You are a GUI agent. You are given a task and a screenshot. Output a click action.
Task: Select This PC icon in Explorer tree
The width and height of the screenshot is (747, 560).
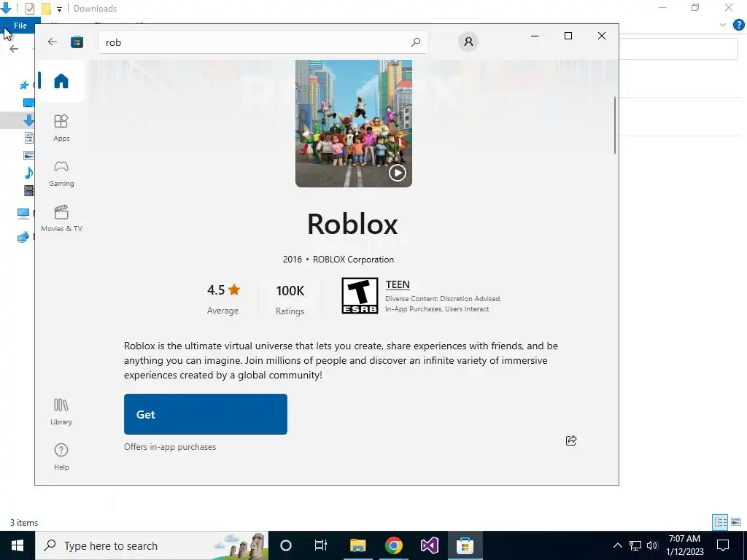click(x=23, y=214)
